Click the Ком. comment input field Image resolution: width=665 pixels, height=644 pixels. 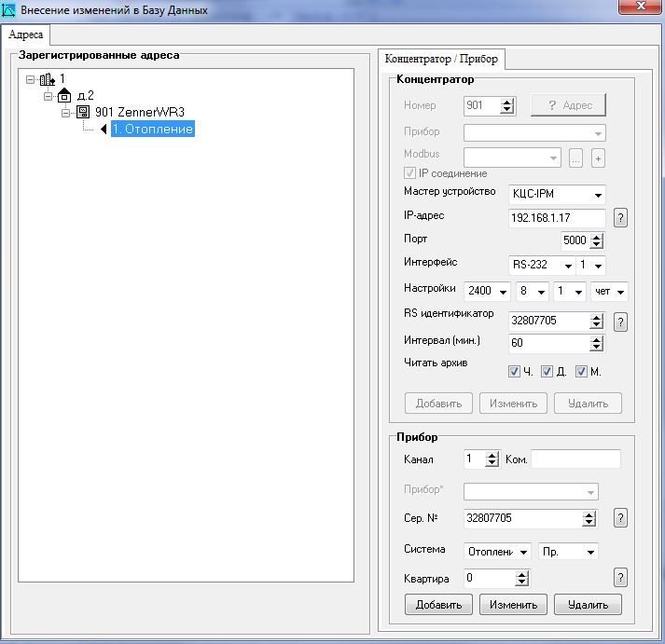tap(575, 459)
